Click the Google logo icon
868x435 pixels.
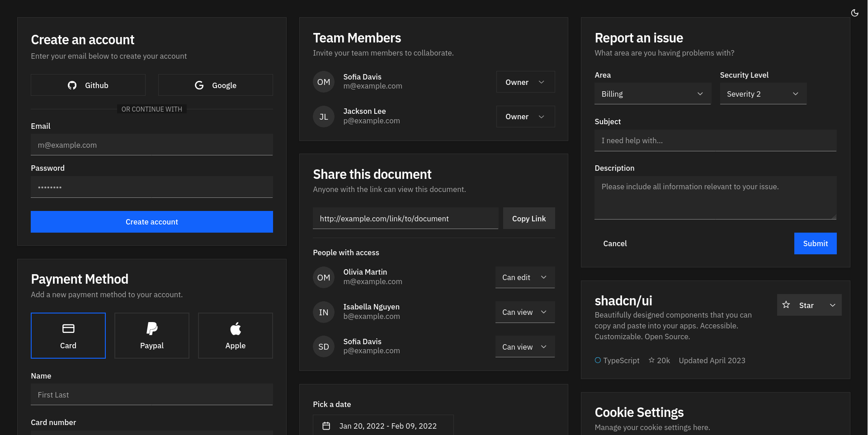pos(199,85)
